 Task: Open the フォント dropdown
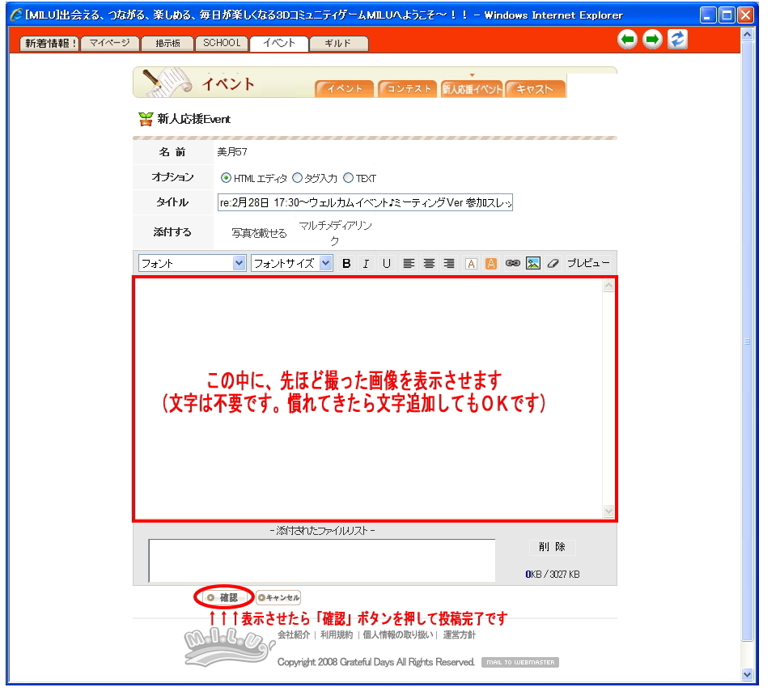[192, 263]
